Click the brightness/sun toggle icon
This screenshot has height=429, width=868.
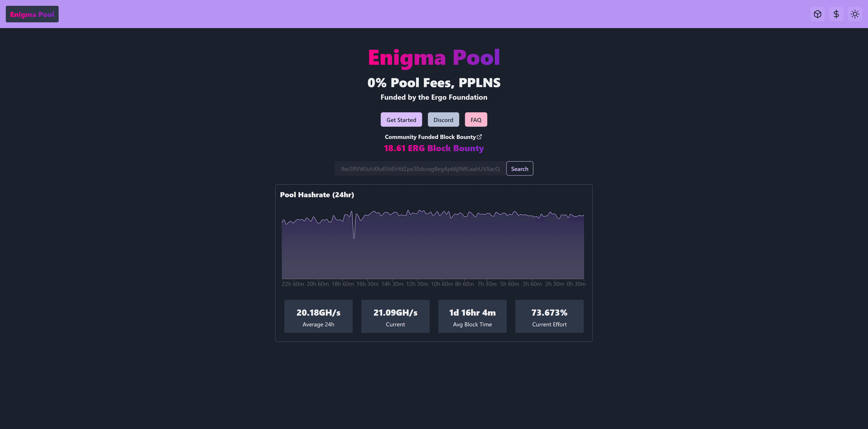pyautogui.click(x=855, y=14)
